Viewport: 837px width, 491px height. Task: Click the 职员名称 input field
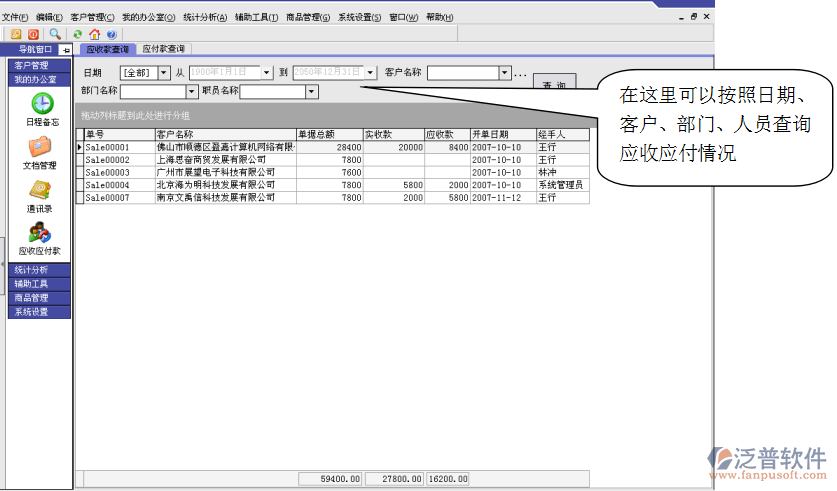pyautogui.click(x=273, y=92)
